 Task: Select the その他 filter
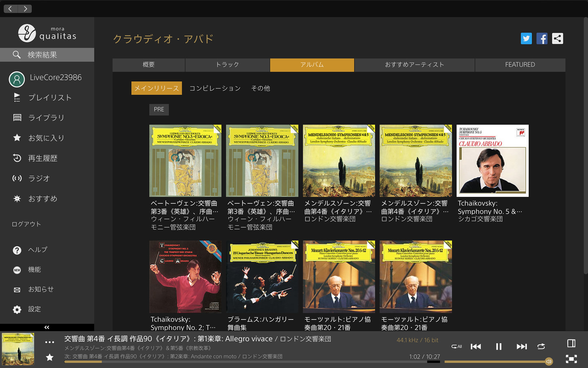point(261,88)
